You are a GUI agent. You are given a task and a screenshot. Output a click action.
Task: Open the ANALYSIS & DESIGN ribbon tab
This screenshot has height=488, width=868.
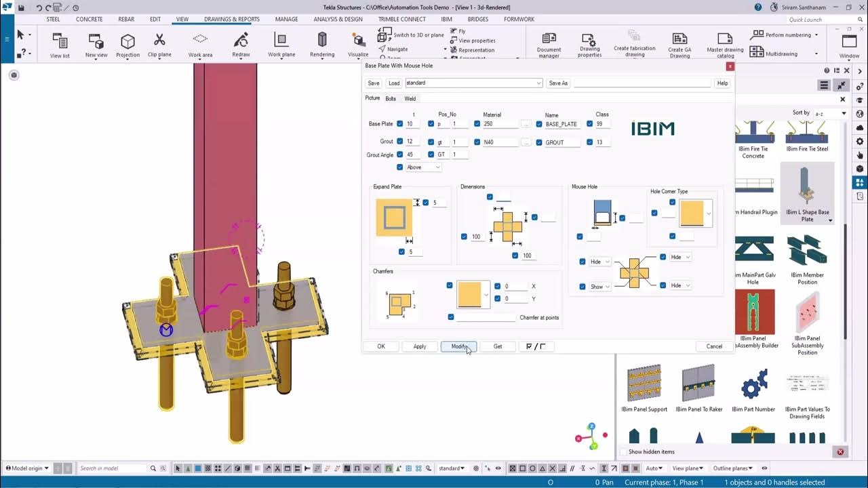pyautogui.click(x=338, y=19)
